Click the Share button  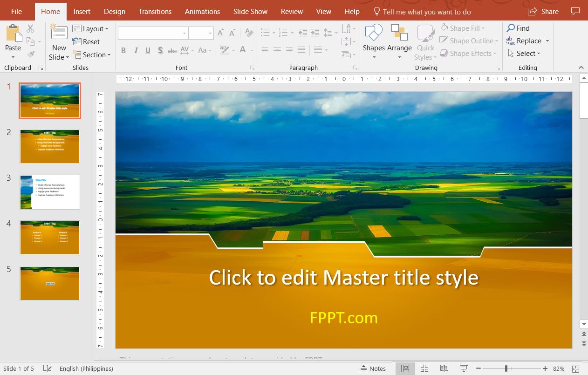pyautogui.click(x=543, y=12)
